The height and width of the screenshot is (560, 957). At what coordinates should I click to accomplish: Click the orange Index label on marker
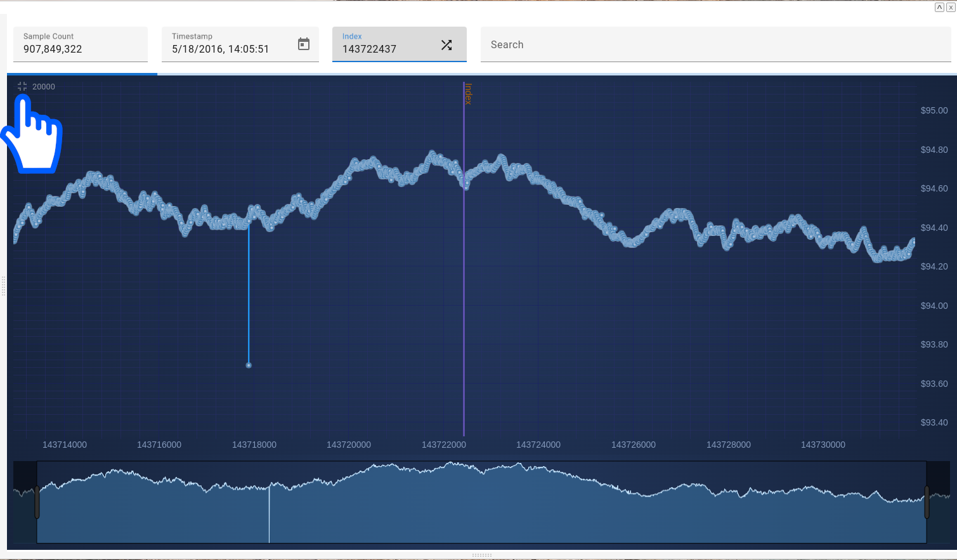(x=468, y=93)
